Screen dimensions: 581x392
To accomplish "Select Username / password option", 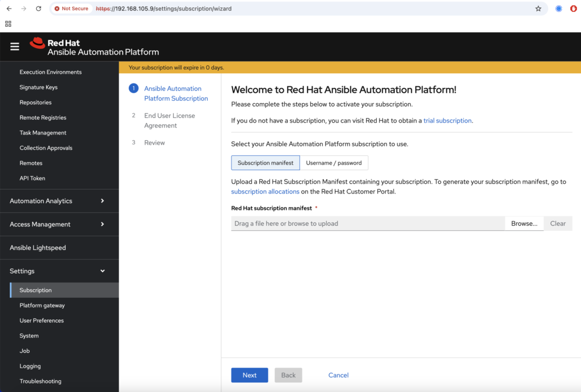I will (x=334, y=163).
